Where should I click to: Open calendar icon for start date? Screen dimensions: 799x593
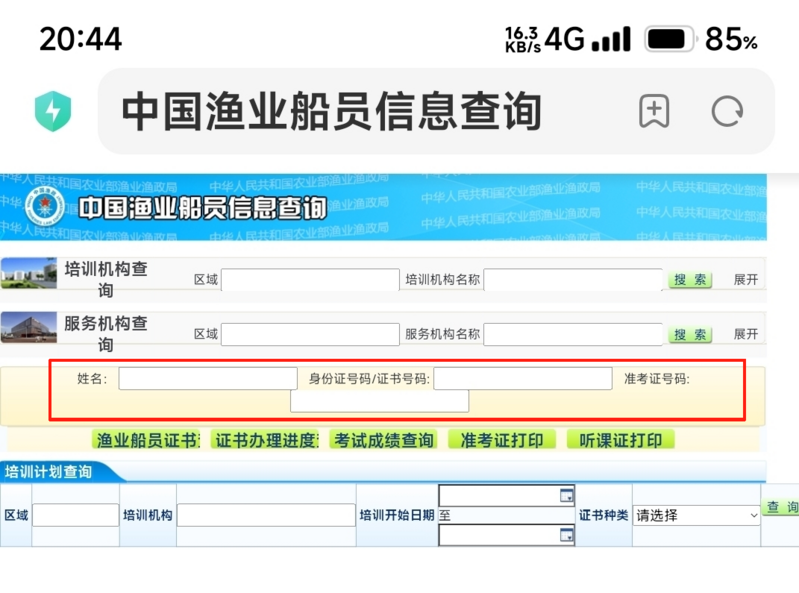coord(566,495)
